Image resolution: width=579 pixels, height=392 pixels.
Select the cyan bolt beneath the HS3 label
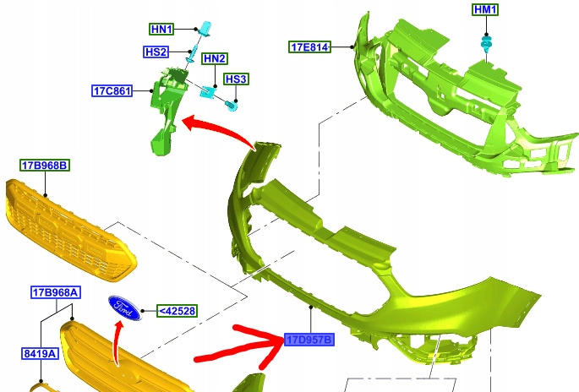(235, 105)
